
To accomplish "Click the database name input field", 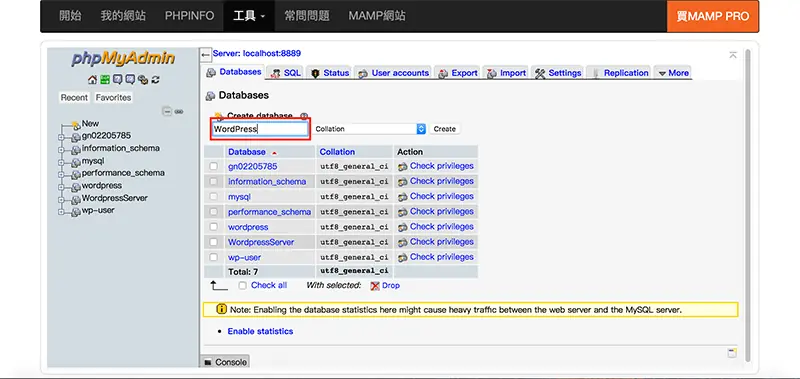I will pyautogui.click(x=260, y=129).
